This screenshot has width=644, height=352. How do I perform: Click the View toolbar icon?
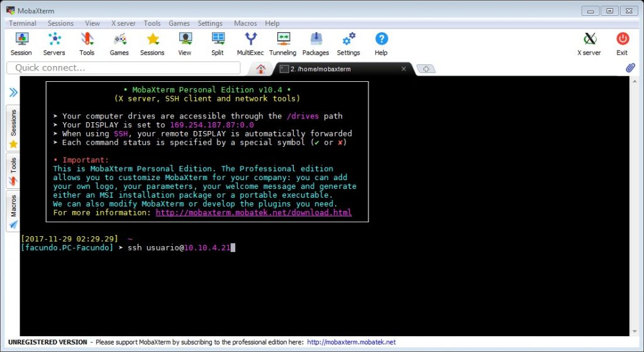click(185, 44)
